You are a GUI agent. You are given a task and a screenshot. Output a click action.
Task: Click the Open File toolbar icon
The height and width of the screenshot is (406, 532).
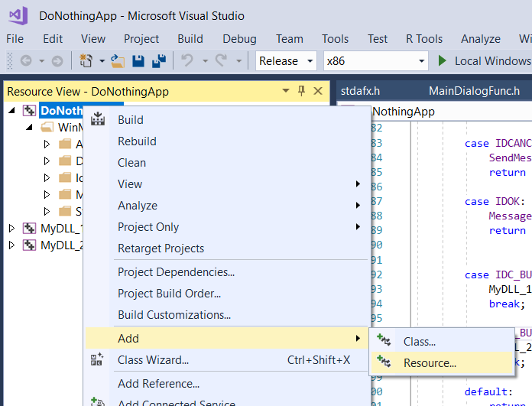(x=118, y=61)
